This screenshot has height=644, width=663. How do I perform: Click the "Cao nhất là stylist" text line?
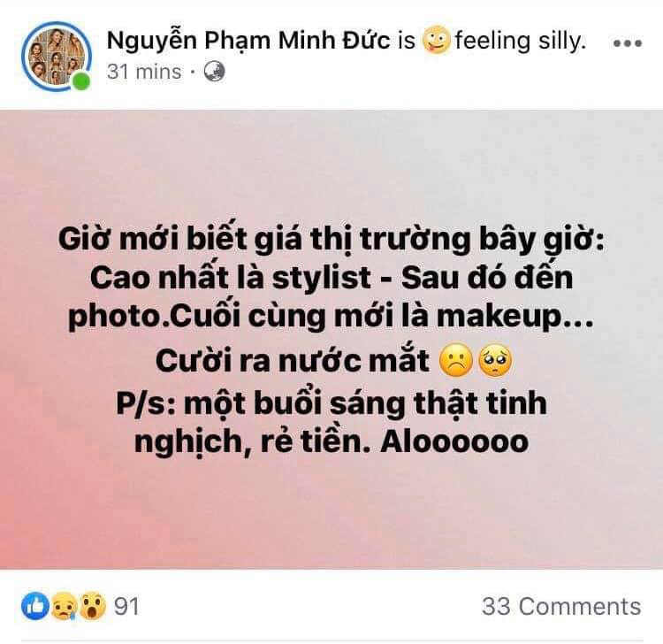(231, 278)
